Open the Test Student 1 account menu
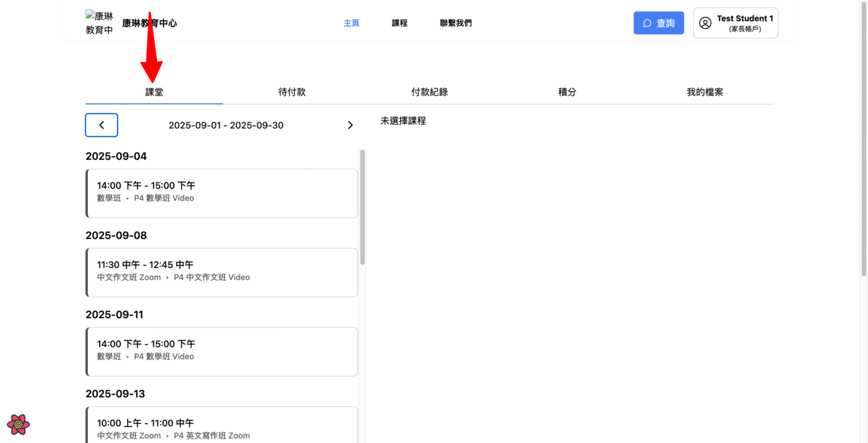This screenshot has width=868, height=443. [x=735, y=23]
